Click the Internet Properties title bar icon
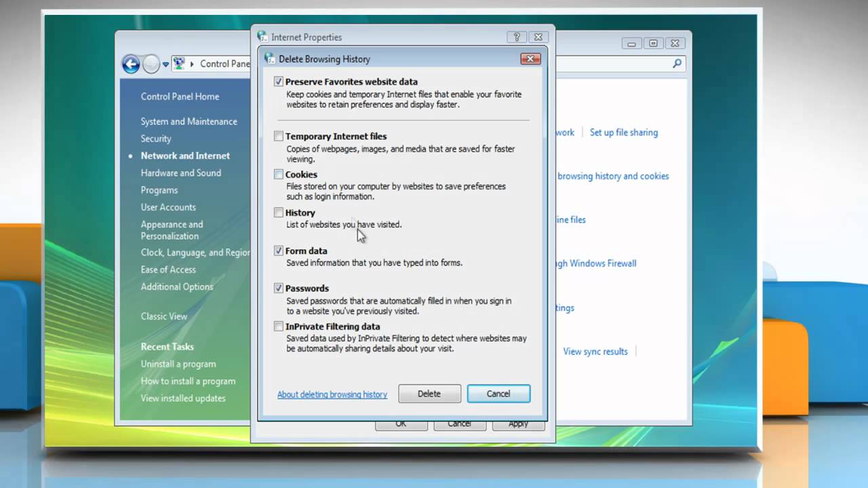This screenshot has height=488, width=868. click(262, 37)
